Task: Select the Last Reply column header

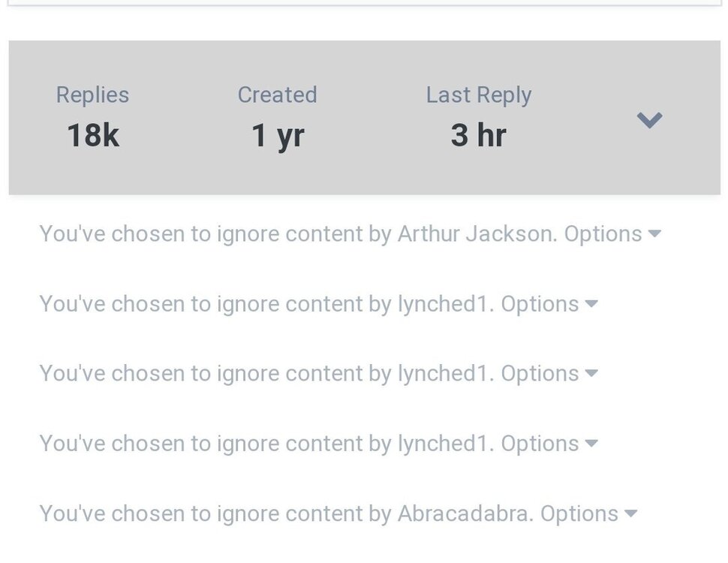Action: (478, 95)
